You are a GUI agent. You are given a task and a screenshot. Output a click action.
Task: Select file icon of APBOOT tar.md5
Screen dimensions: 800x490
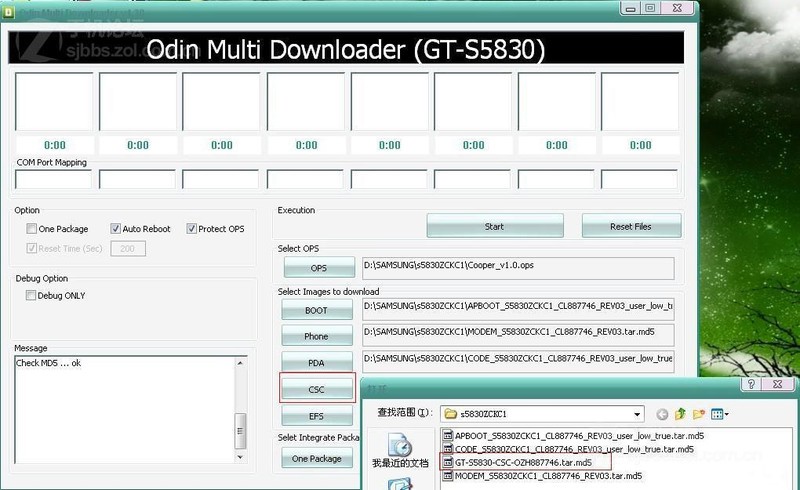point(447,435)
